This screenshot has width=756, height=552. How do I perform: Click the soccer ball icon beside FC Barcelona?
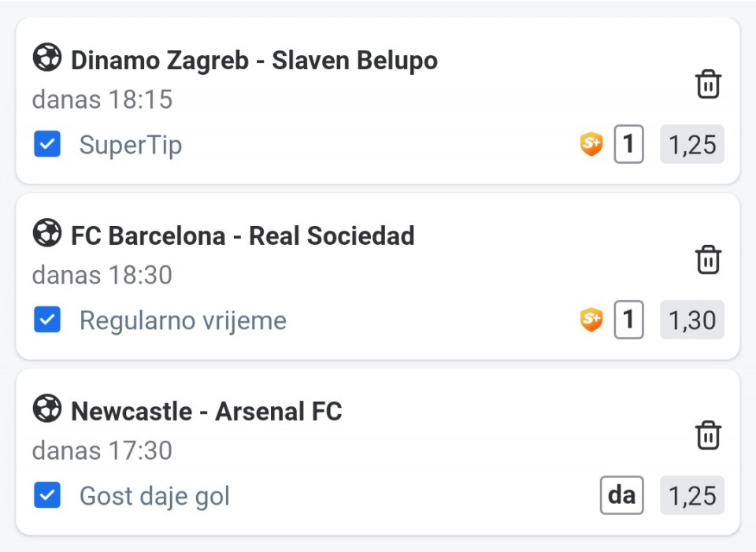click(47, 233)
